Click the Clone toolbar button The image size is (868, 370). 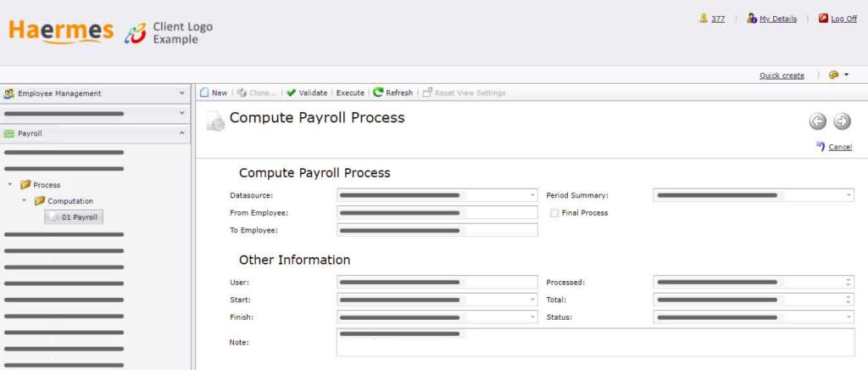pyautogui.click(x=256, y=93)
